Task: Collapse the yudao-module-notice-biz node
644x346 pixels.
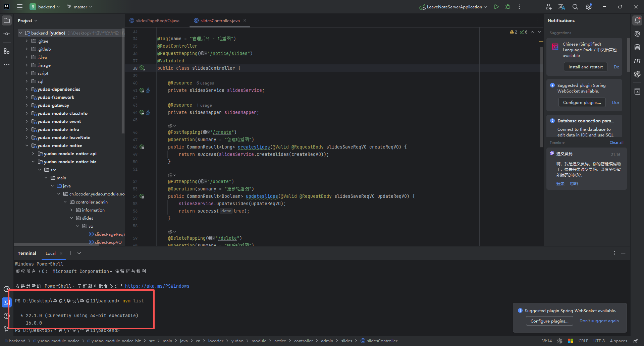Action: point(33,162)
